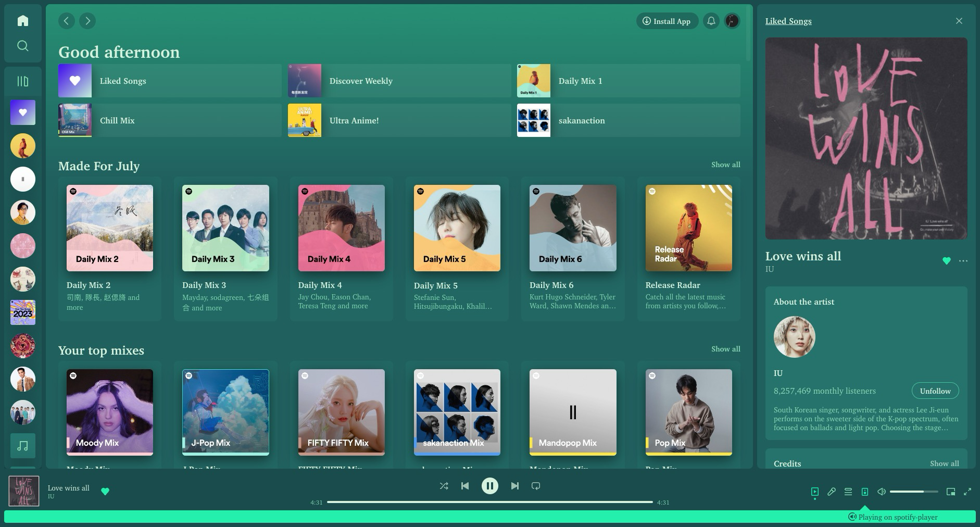Skip to the next track

[514, 486]
